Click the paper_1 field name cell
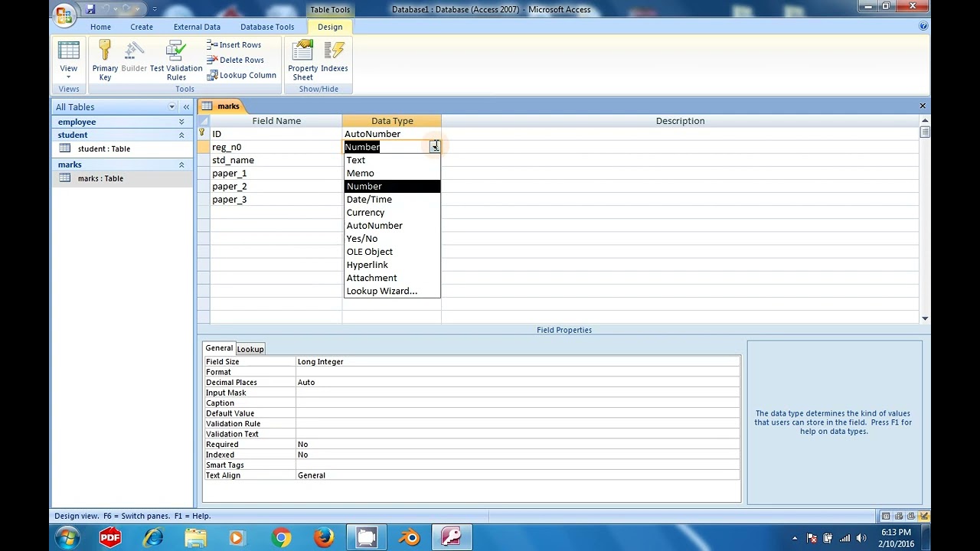The image size is (980, 551). pos(276,173)
